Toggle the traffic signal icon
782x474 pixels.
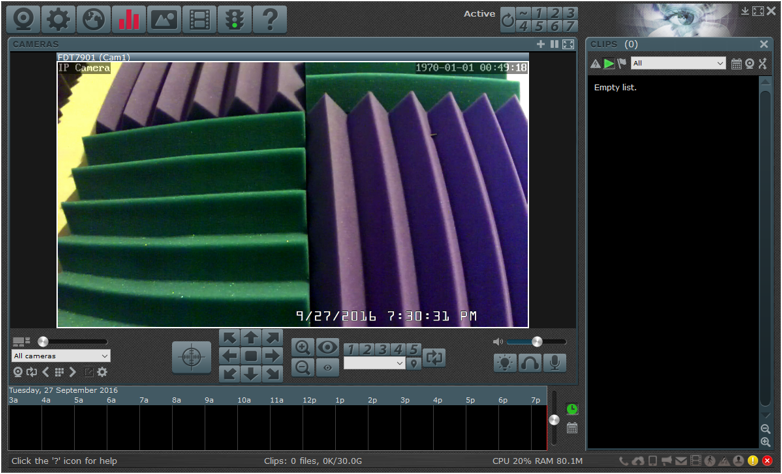pos(234,18)
